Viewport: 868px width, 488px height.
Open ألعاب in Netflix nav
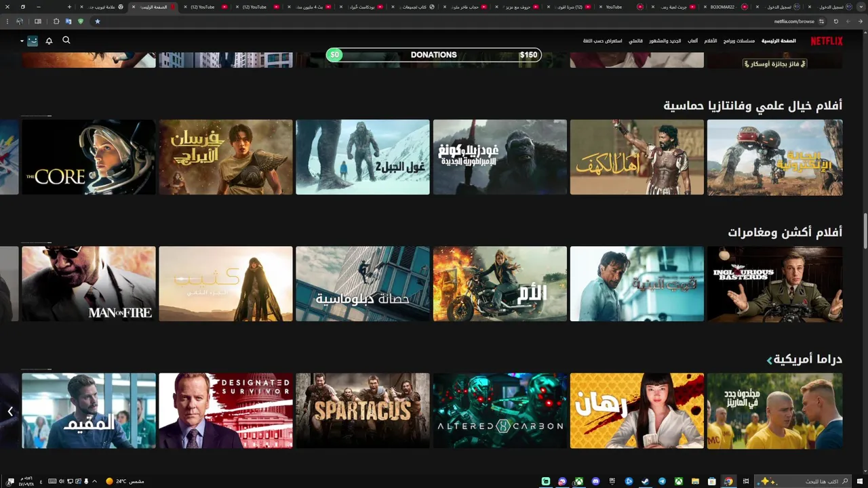point(693,41)
